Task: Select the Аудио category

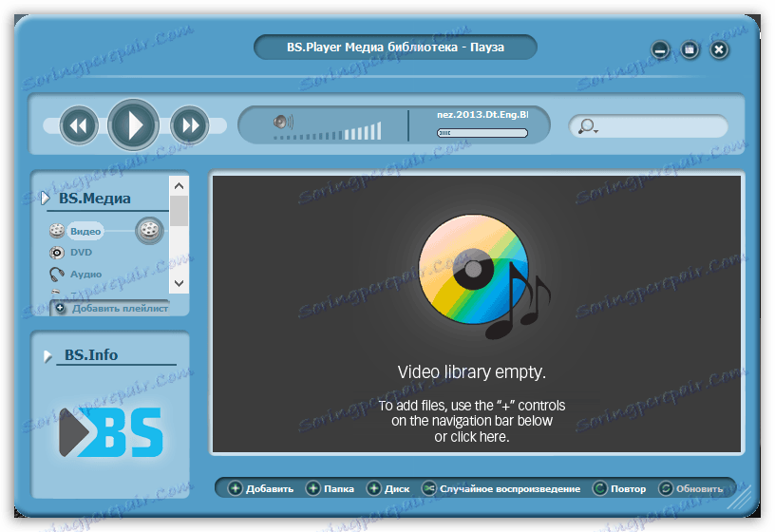Action: (86, 275)
